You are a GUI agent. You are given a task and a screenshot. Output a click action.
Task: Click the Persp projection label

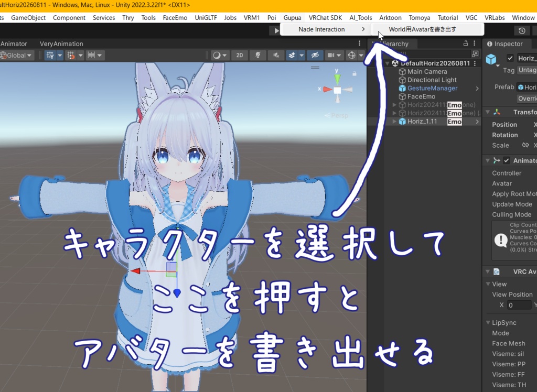(339, 116)
